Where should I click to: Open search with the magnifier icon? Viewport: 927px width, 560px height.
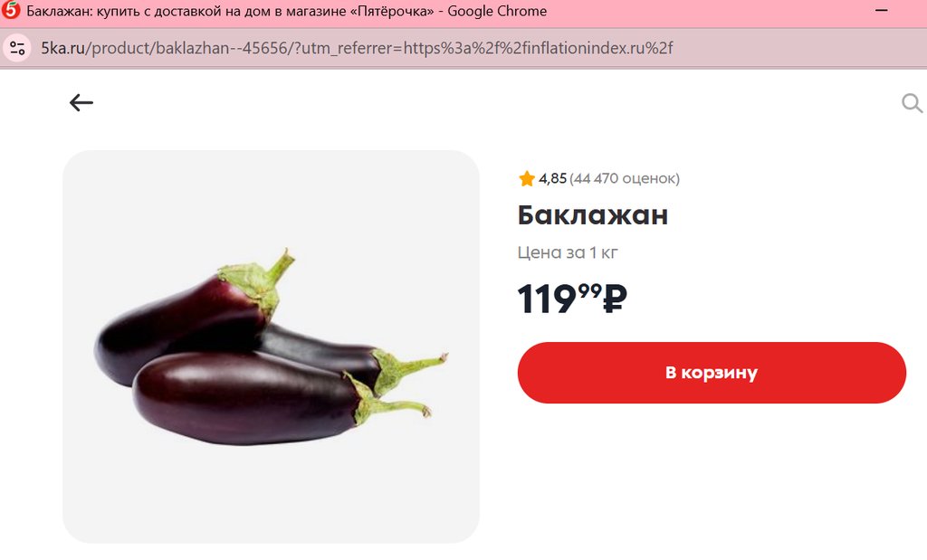coord(913,103)
